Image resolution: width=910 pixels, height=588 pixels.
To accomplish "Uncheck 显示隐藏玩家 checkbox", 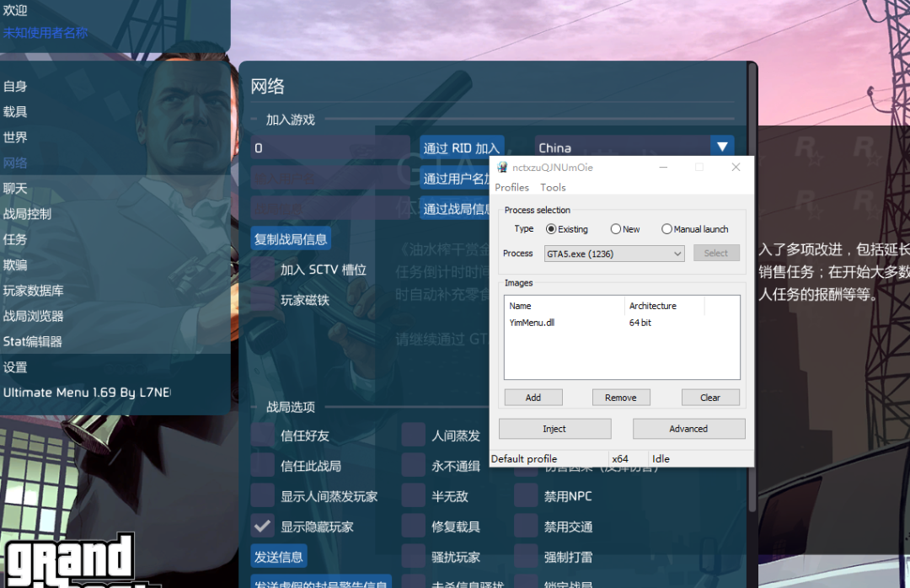I will (263, 527).
